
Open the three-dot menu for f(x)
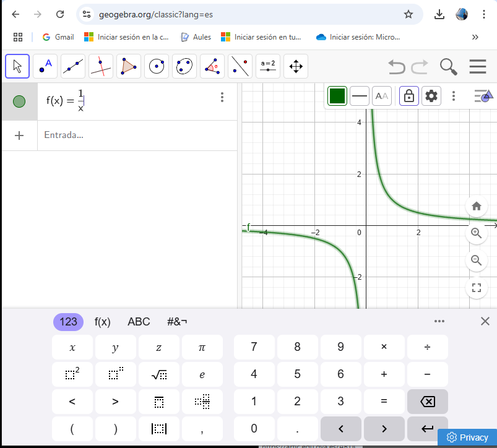[222, 97]
